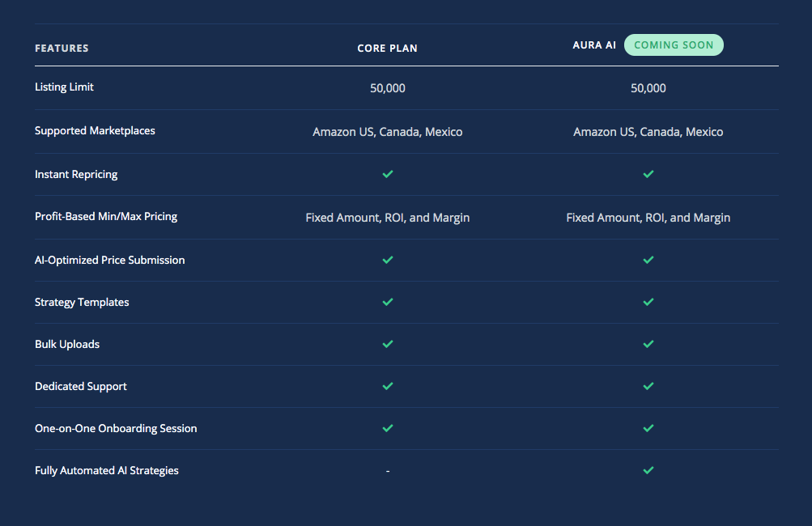Click the AI-Optimized Price Submission label
The image size is (812, 526).
(x=110, y=260)
